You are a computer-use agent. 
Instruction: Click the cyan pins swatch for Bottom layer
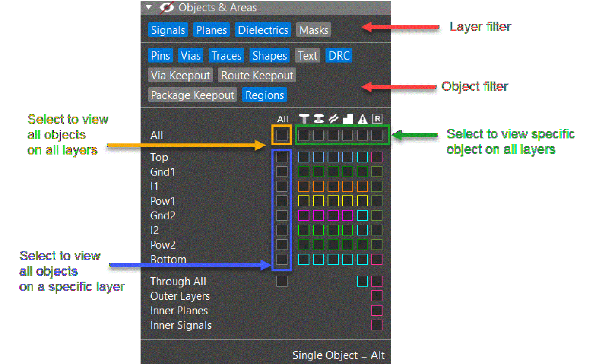tap(304, 259)
